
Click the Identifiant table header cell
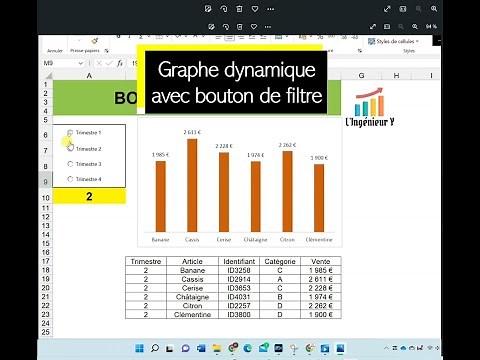239,261
